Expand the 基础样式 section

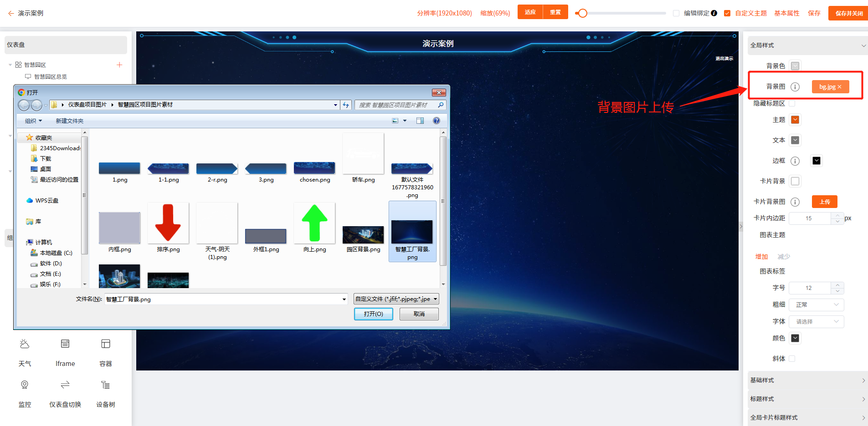pos(807,380)
